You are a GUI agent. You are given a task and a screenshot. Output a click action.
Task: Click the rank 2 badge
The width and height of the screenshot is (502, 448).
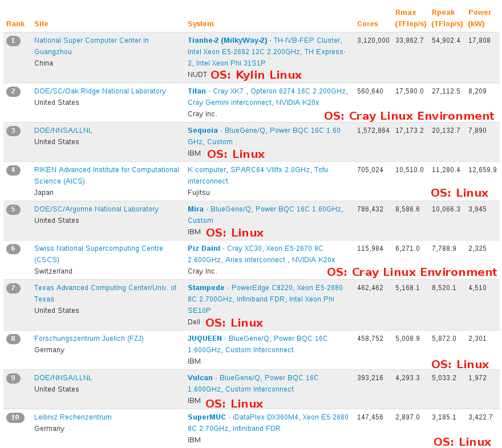13,91
